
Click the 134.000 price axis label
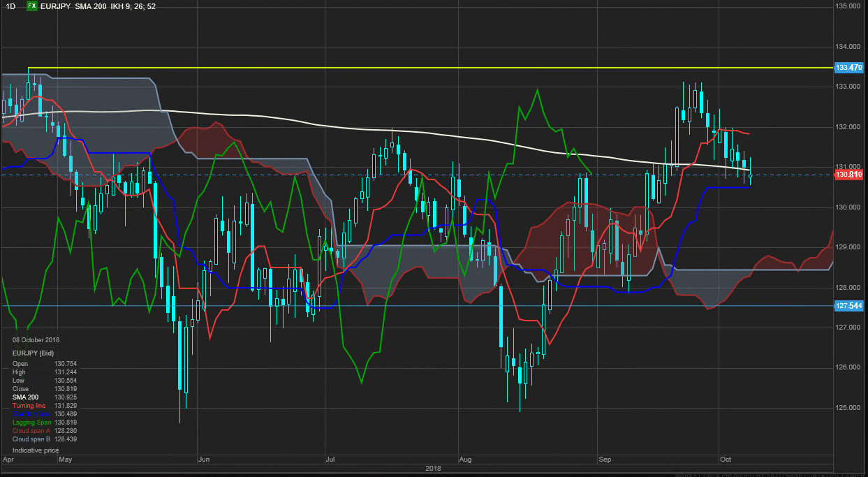[x=848, y=47]
